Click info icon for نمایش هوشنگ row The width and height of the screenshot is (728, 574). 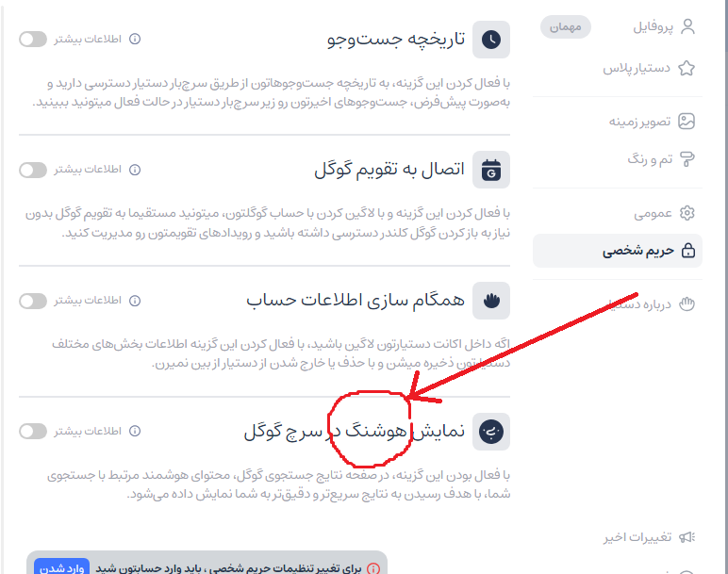(135, 431)
